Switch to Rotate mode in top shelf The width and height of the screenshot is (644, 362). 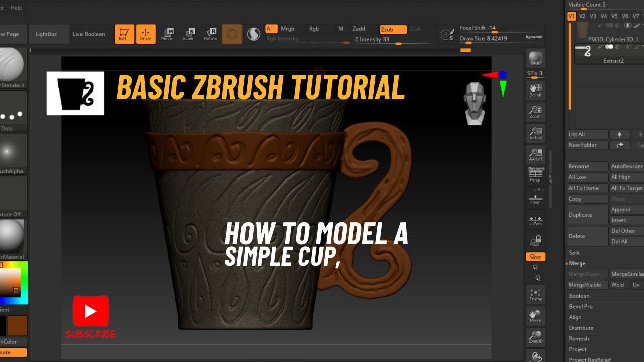point(210,34)
